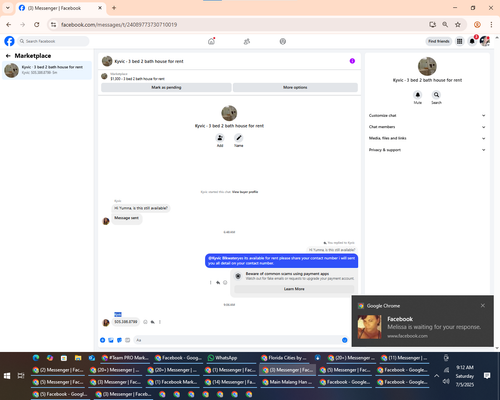Viewport: 500px width, 400px height.
Task: Expand Media, files and links section
Action: (x=427, y=138)
